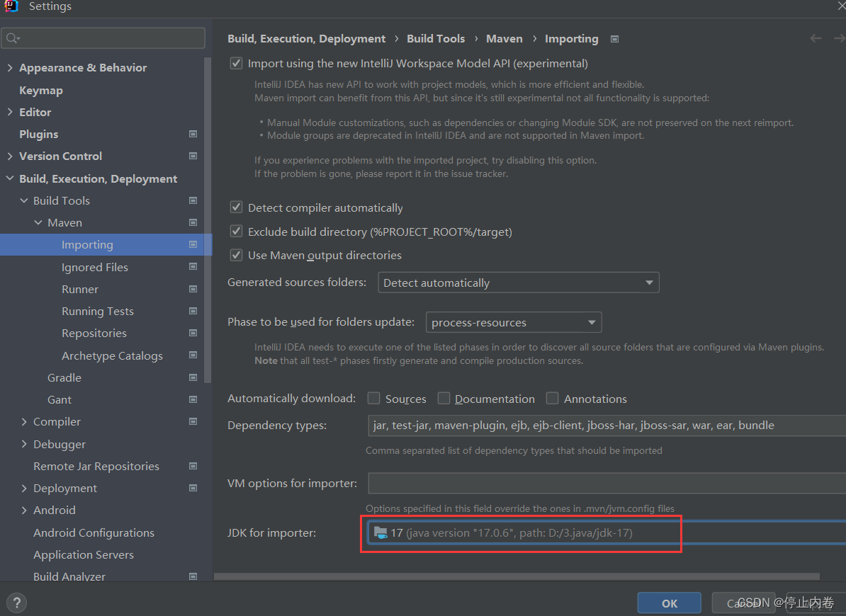
Task: Expand the Debugger node
Action: [x=24, y=444]
